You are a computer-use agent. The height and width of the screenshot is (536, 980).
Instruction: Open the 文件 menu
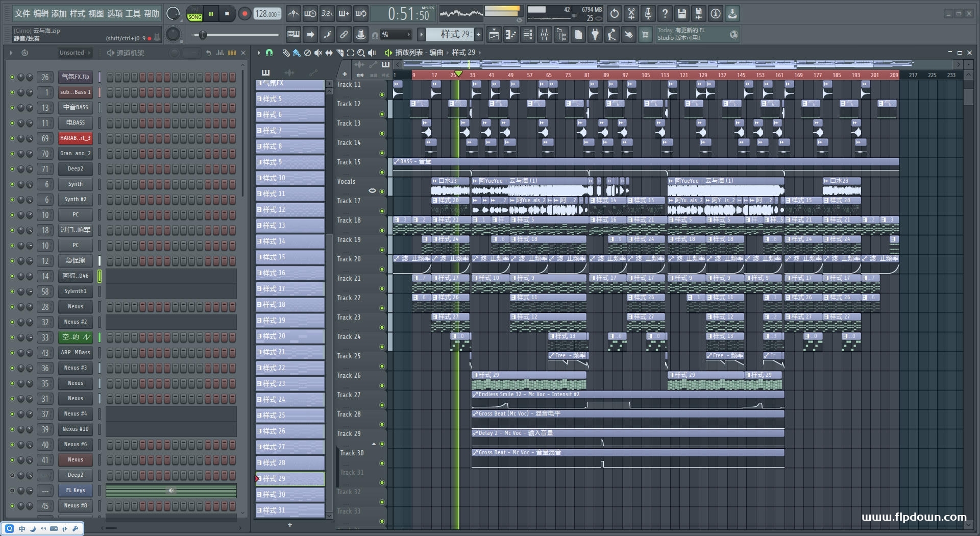pyautogui.click(x=22, y=14)
